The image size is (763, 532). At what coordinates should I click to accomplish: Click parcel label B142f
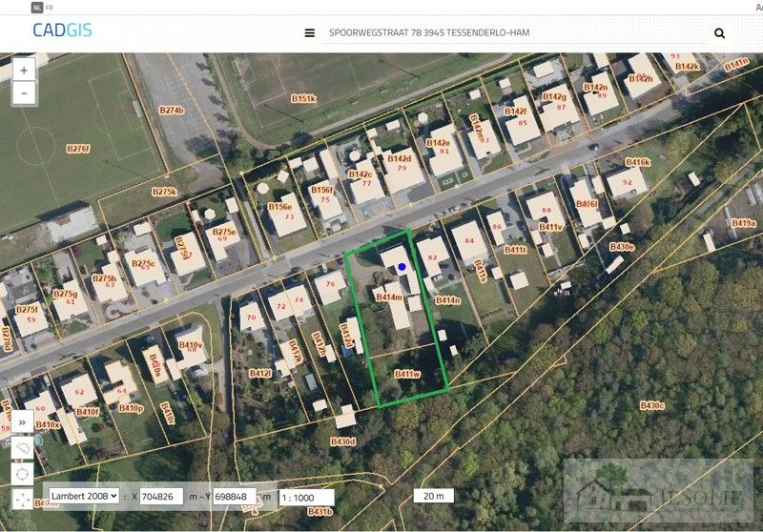click(x=515, y=111)
